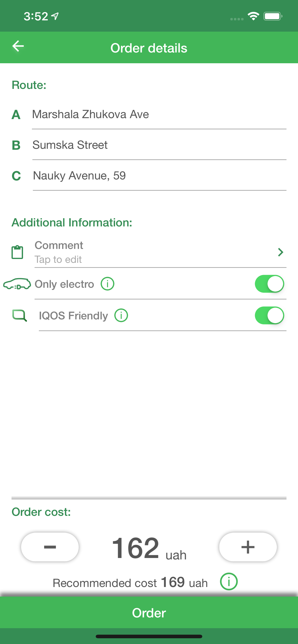
Task: Tap the Comment field to edit
Action: point(150,252)
